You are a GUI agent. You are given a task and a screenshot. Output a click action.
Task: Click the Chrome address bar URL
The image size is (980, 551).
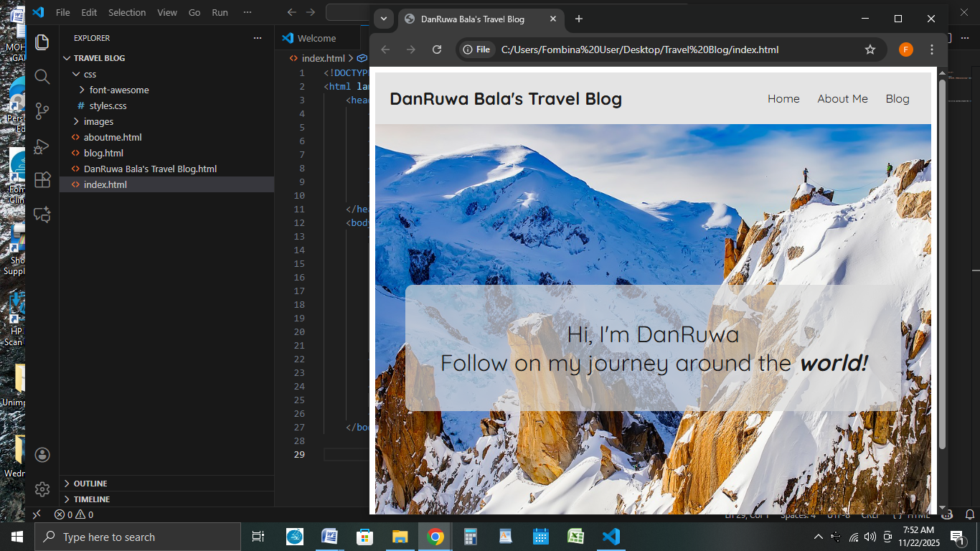pyautogui.click(x=639, y=50)
